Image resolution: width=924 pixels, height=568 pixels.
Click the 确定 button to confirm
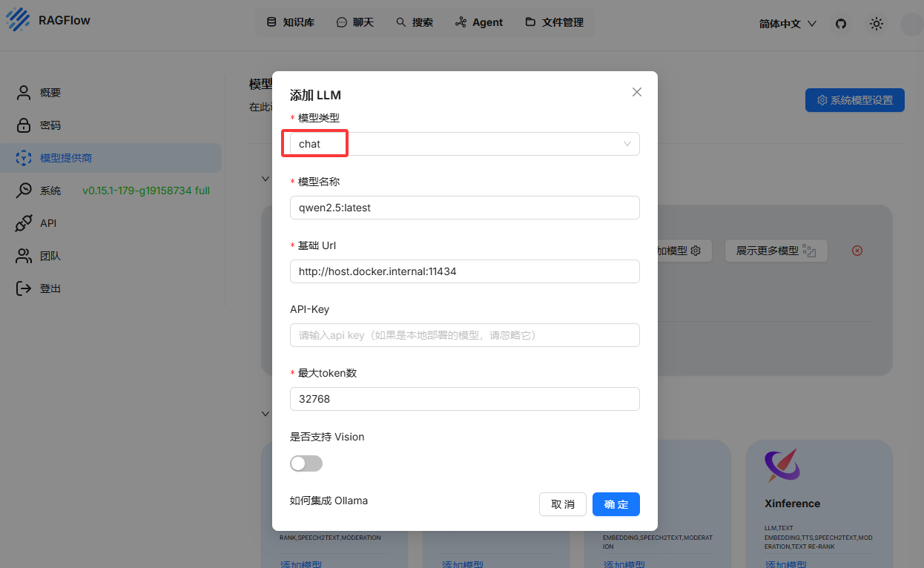[616, 504]
